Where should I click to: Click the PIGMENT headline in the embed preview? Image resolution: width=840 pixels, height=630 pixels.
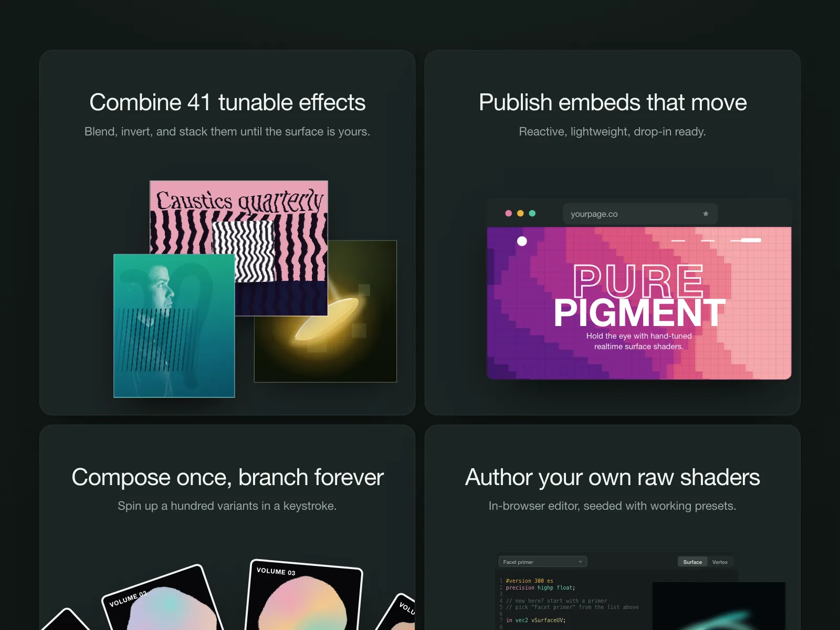point(639,313)
